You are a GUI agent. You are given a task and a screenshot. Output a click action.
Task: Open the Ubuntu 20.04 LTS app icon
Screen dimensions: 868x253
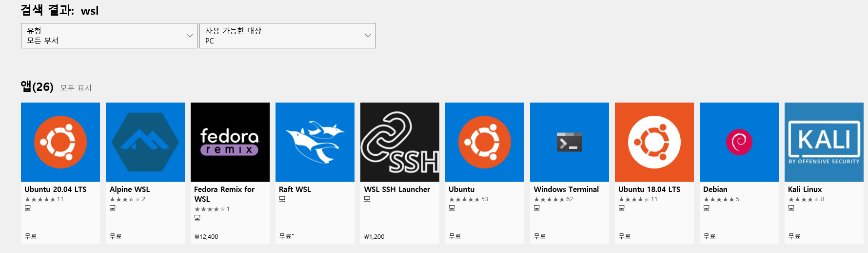tap(60, 142)
